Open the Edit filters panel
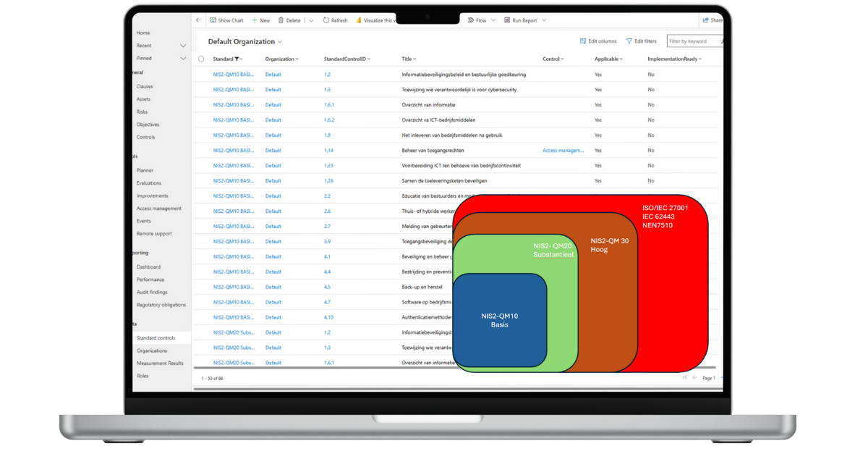Image resolution: width=868 pixels, height=454 pixels. pos(641,41)
